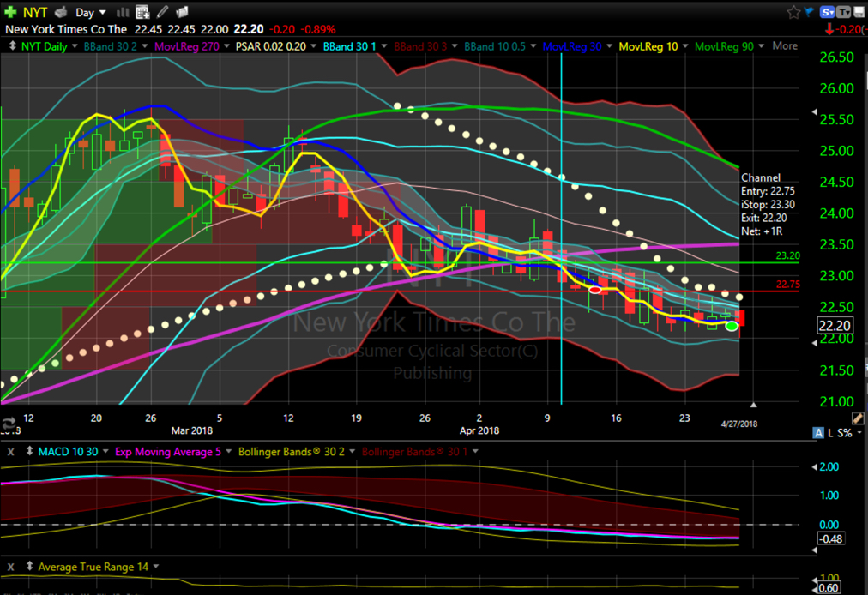
Task: Open dropdown arrow next to S% scale
Action: point(859,432)
